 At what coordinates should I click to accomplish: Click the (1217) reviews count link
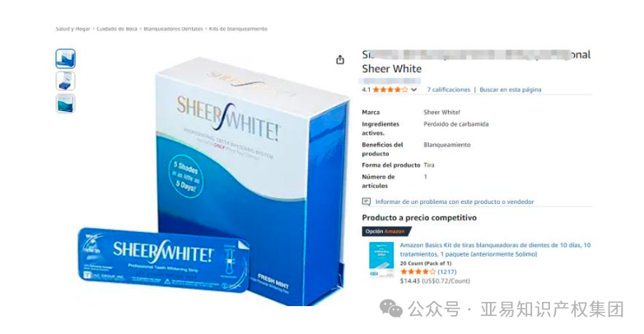click(x=447, y=271)
